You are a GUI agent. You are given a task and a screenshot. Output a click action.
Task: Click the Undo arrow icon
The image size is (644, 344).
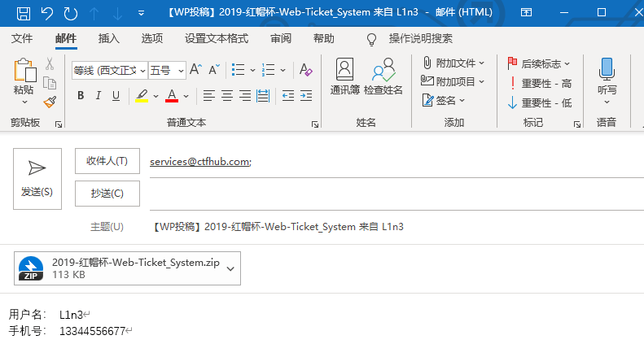click(x=47, y=13)
